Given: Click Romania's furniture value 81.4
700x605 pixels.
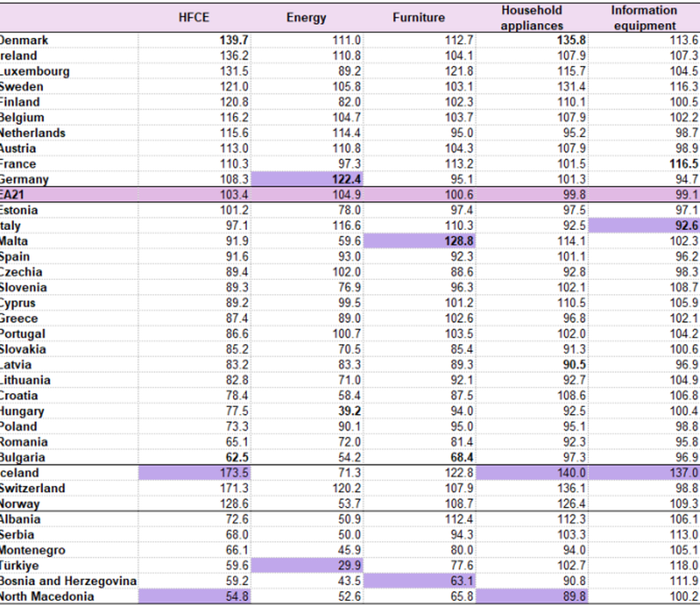Looking at the screenshot, I should click(462, 441).
